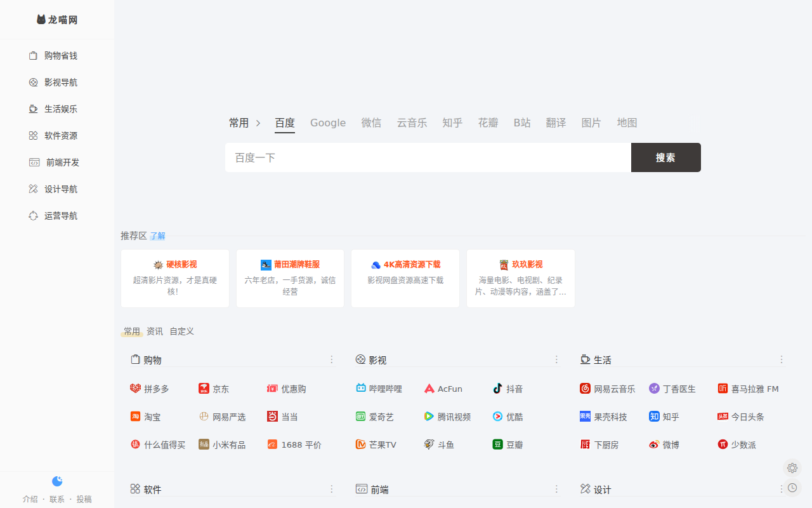Click the 拼多多 icon

tap(135, 389)
